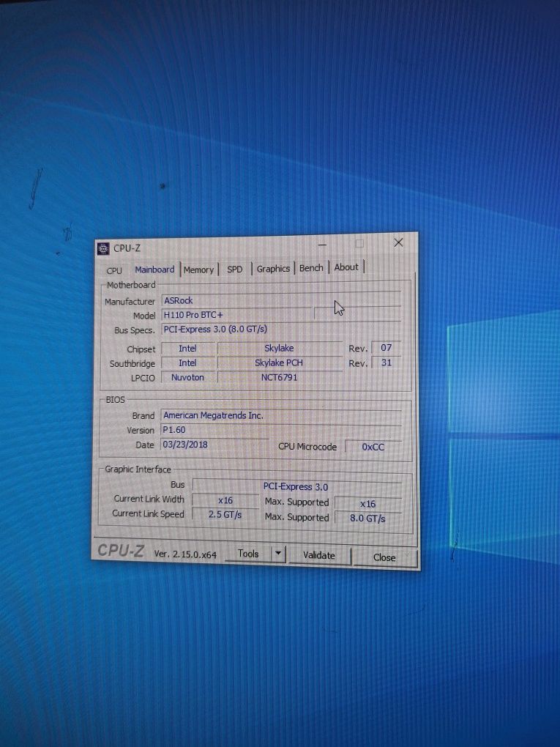Click the Graphic Interface bus PCI-Express 3.0
Screen dimensions: 560x747
[x=296, y=486]
